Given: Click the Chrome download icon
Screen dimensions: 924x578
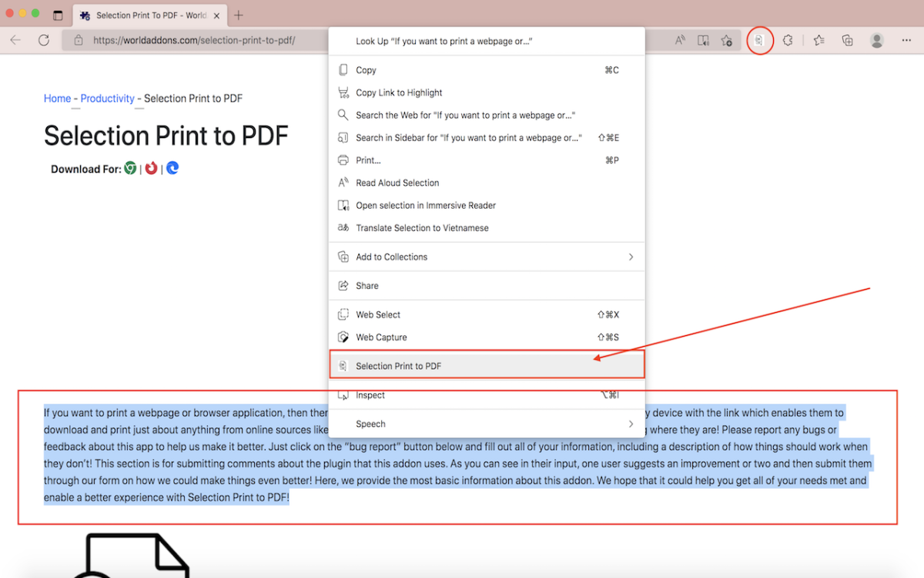Looking at the screenshot, I should (x=131, y=168).
